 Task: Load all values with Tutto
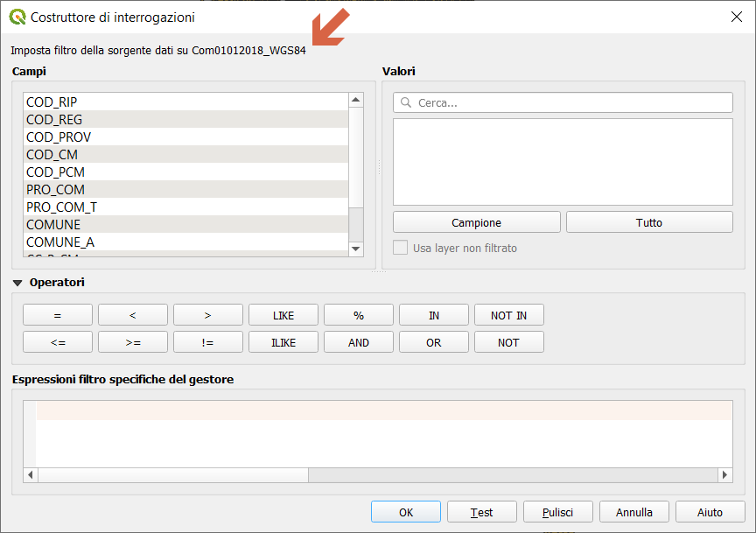click(648, 222)
